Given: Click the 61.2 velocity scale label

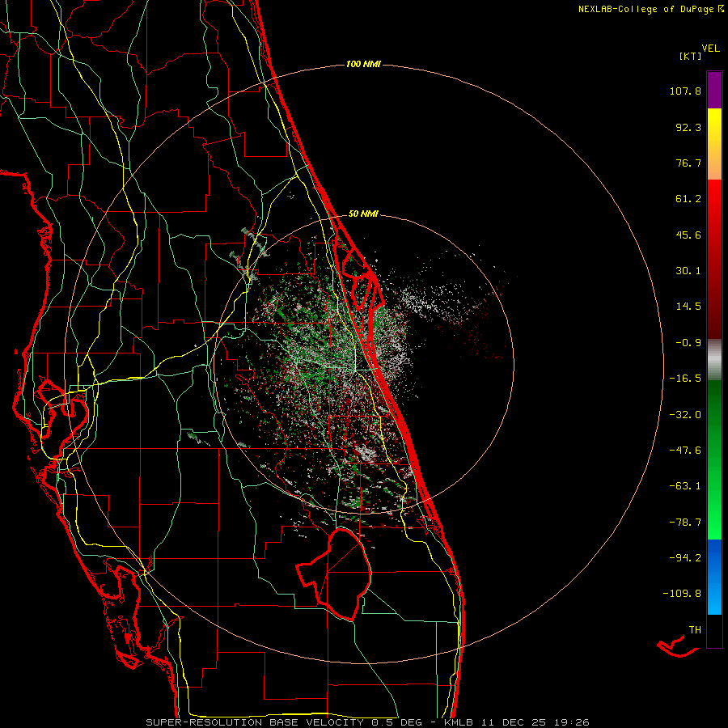Looking at the screenshot, I should pyautogui.click(x=688, y=199).
